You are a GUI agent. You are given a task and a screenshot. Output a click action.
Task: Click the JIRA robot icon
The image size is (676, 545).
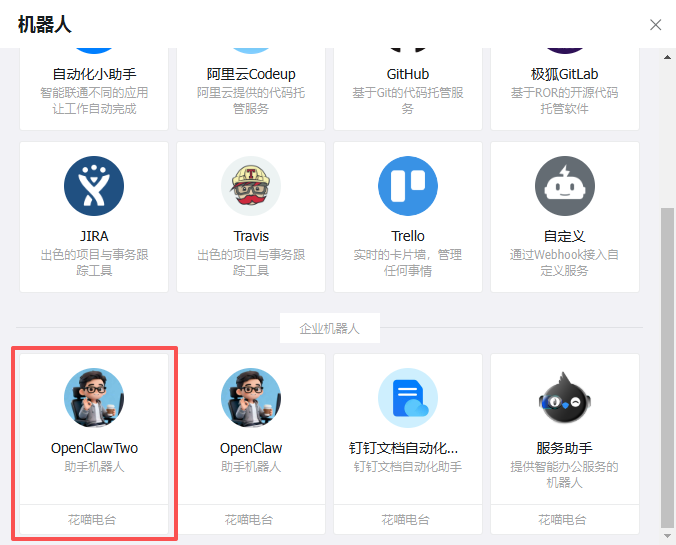94,186
